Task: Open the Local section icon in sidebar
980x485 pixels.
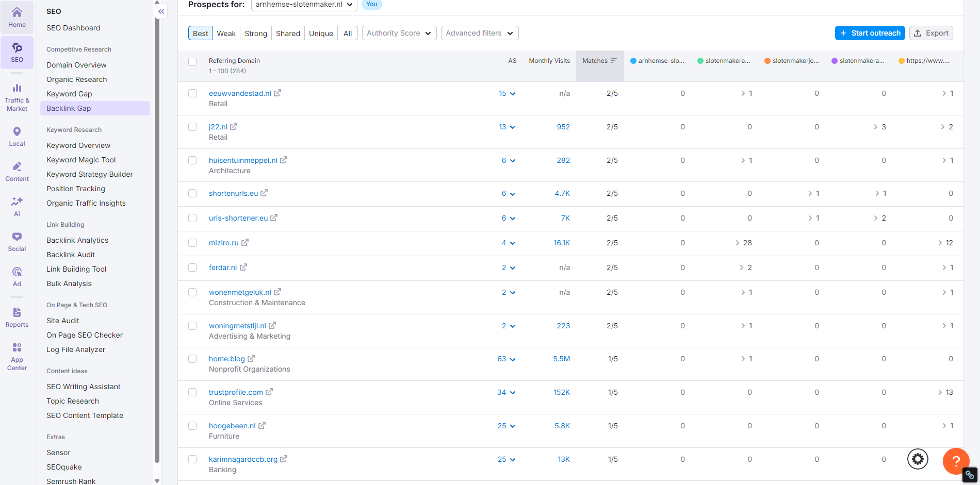Action: tap(17, 135)
